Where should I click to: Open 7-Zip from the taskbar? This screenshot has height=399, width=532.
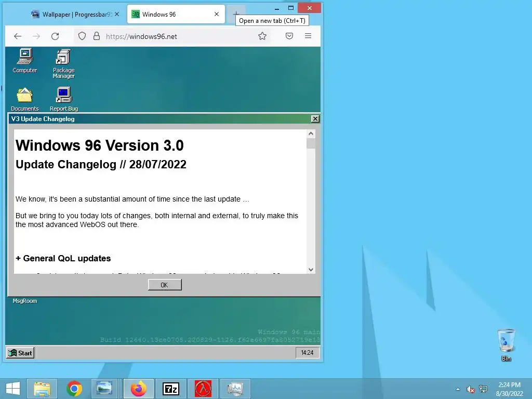click(170, 389)
